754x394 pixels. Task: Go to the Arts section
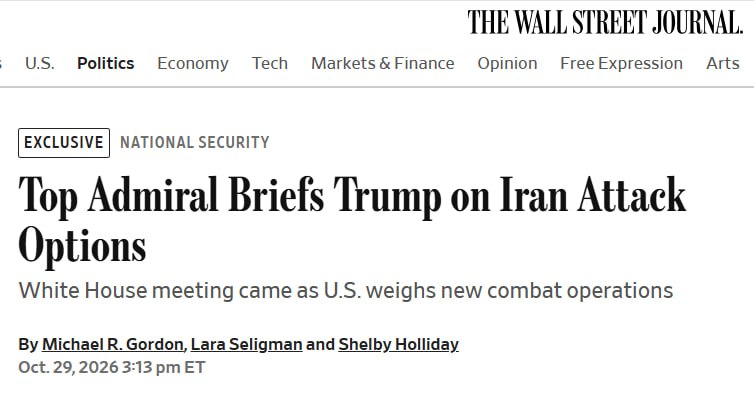(x=723, y=63)
